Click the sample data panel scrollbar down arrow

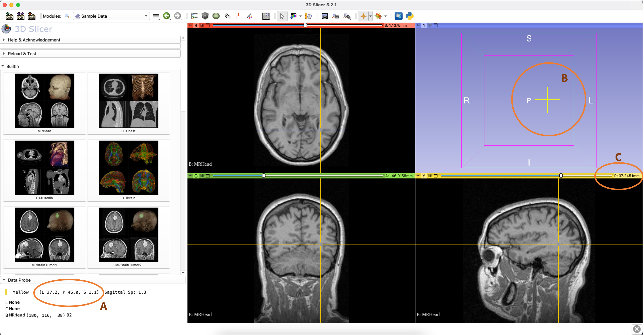tap(183, 273)
